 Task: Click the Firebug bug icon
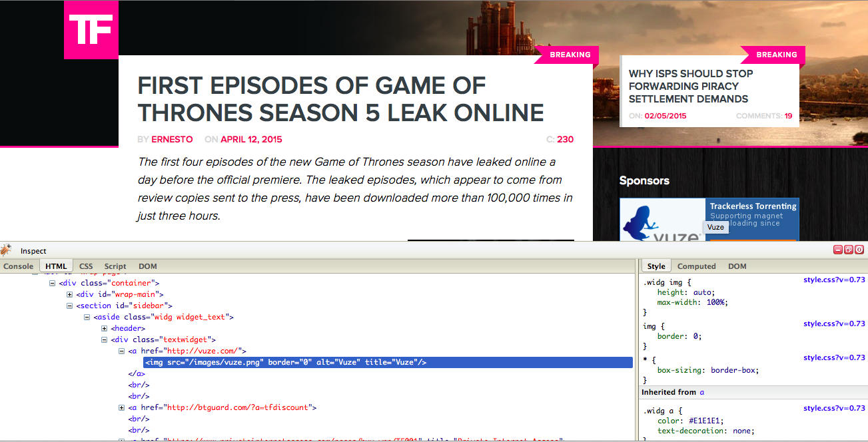coord(6,250)
